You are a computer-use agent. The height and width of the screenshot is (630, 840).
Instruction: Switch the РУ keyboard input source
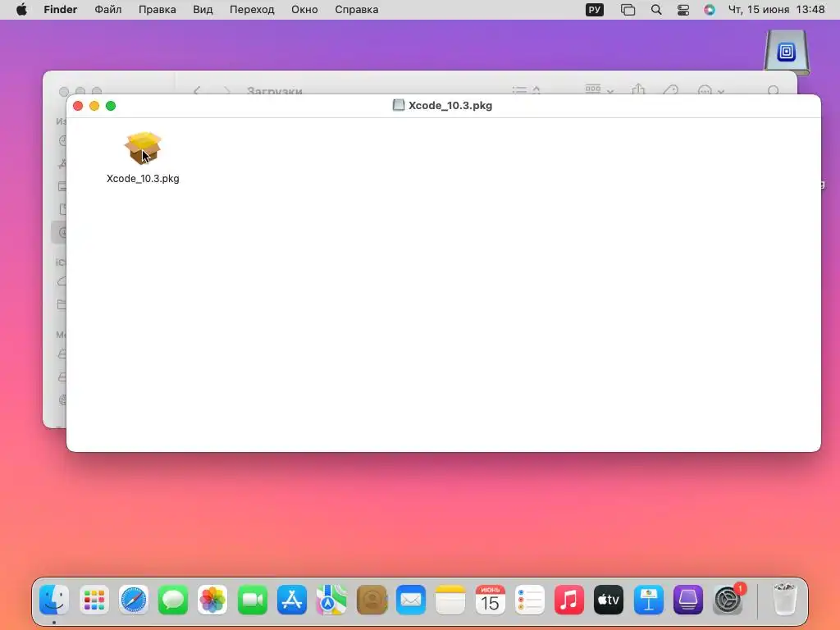595,10
